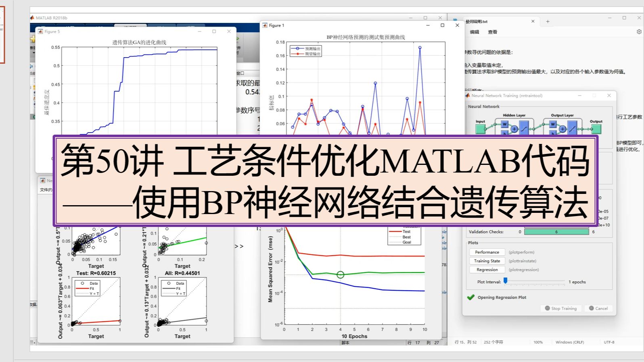Add a new tab in Notepad
This screenshot has height=362, width=644.
548,21
